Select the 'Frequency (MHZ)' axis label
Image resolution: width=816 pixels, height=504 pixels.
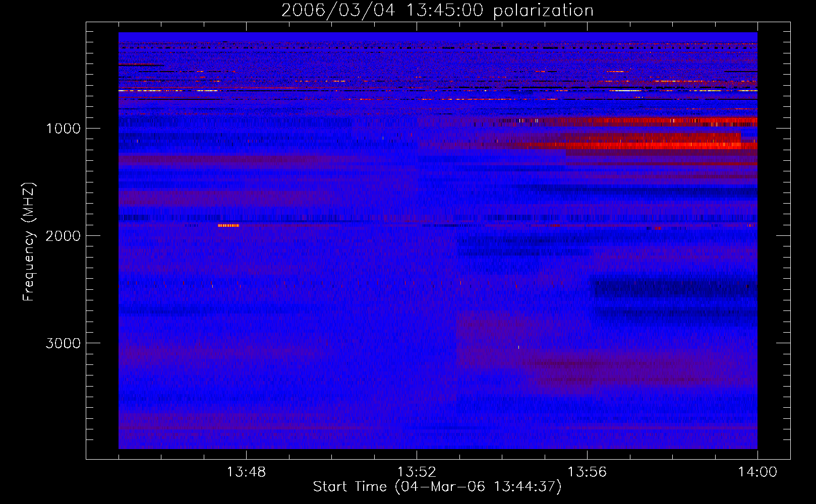[x=29, y=242]
